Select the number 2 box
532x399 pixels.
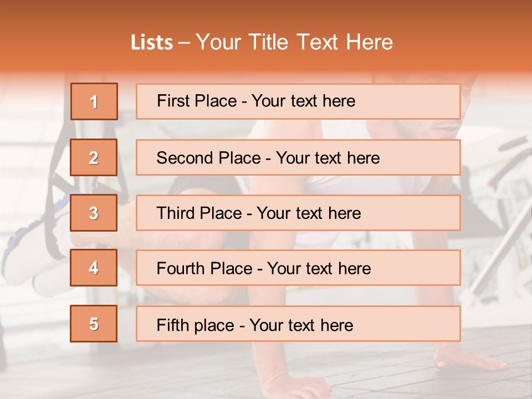(94, 157)
